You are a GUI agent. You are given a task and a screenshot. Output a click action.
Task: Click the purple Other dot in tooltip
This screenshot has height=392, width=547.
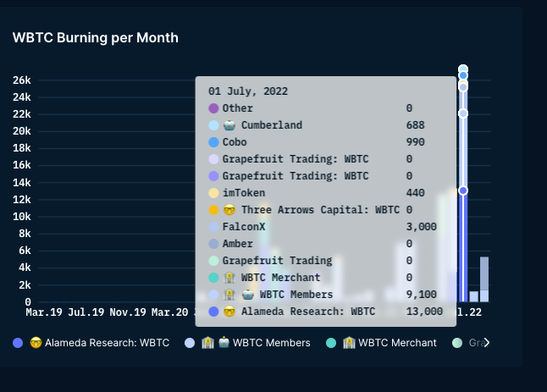point(213,108)
